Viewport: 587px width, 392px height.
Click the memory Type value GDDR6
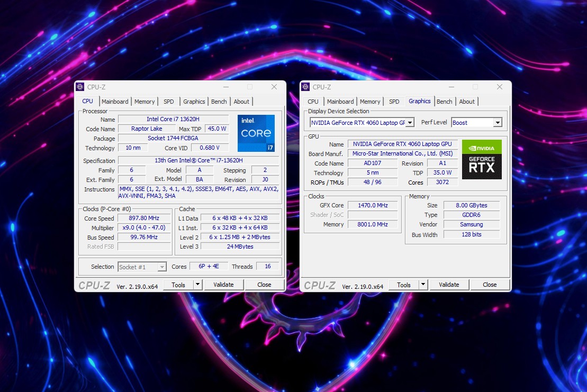coord(472,215)
